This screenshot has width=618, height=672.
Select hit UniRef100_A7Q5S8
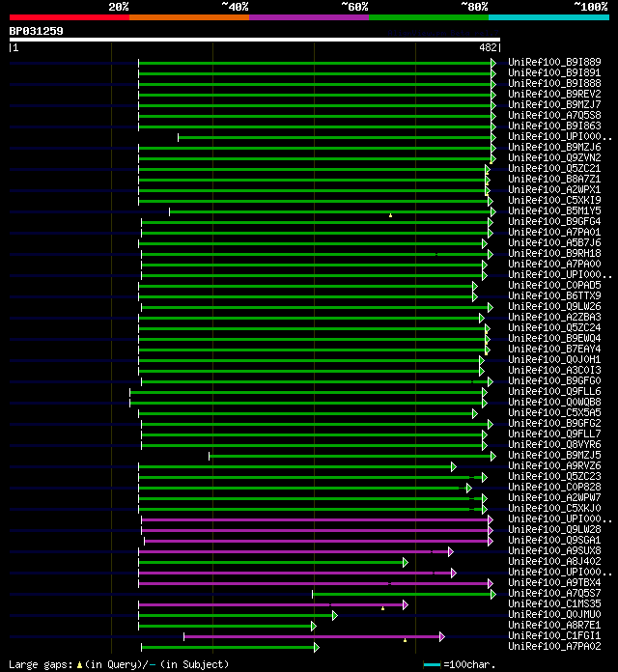pos(554,115)
